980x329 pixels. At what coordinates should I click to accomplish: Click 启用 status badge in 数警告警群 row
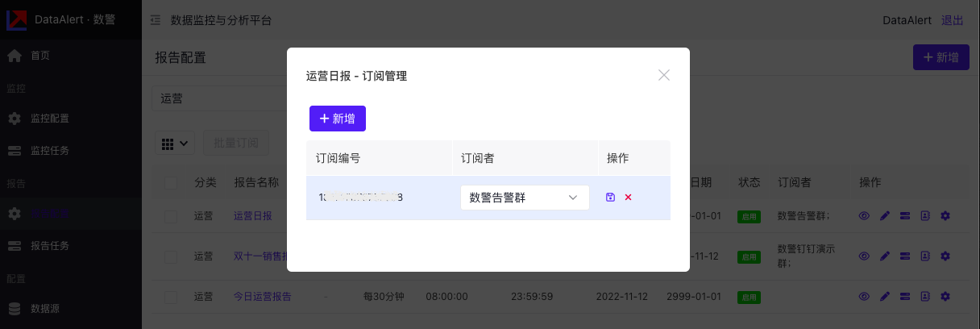(x=750, y=216)
